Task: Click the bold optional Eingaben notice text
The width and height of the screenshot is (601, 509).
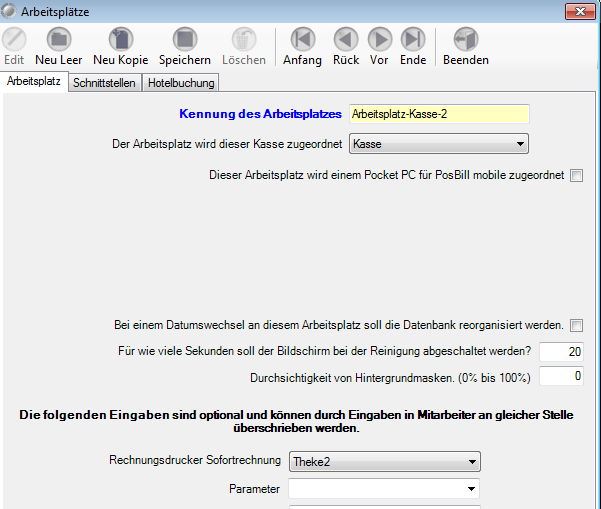Action: [x=296, y=421]
